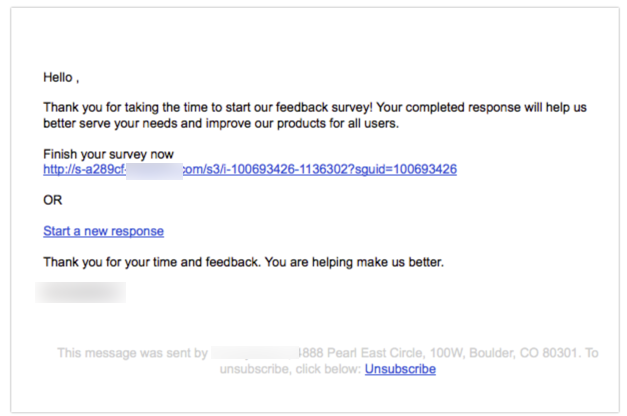This screenshot has height=416, width=627.
Task: Click the Pearl East Circle address text
Action: (361, 353)
